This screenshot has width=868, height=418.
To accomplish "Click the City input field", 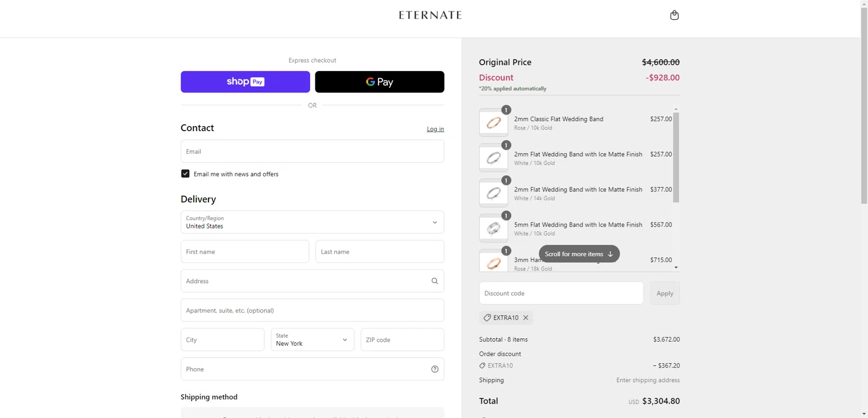I will click(x=222, y=340).
